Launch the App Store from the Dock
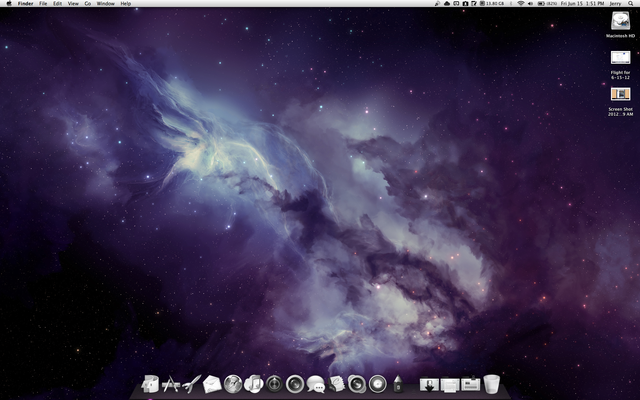This screenshot has width=640, height=400. pyautogui.click(x=171, y=383)
